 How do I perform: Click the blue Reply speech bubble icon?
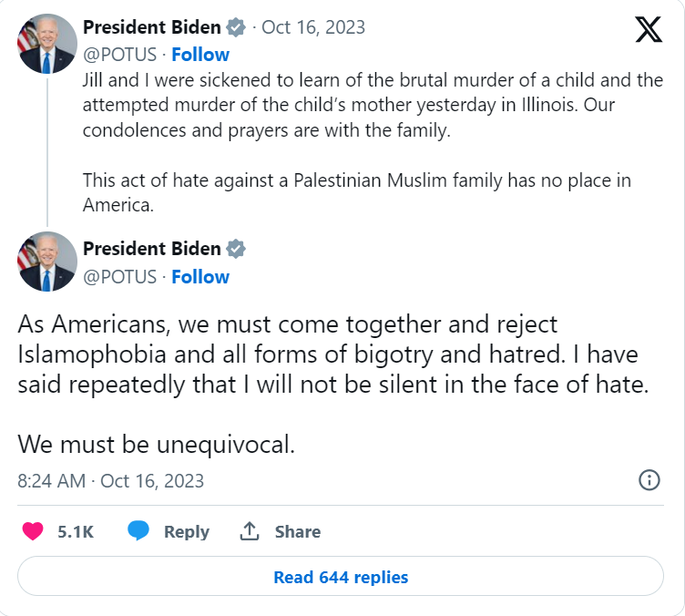(138, 531)
